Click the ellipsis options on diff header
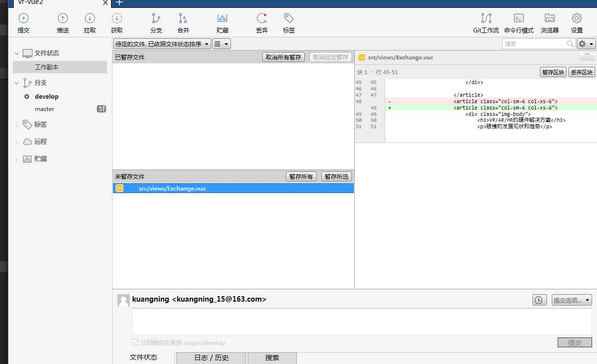The height and width of the screenshot is (364, 597). pyautogui.click(x=587, y=56)
